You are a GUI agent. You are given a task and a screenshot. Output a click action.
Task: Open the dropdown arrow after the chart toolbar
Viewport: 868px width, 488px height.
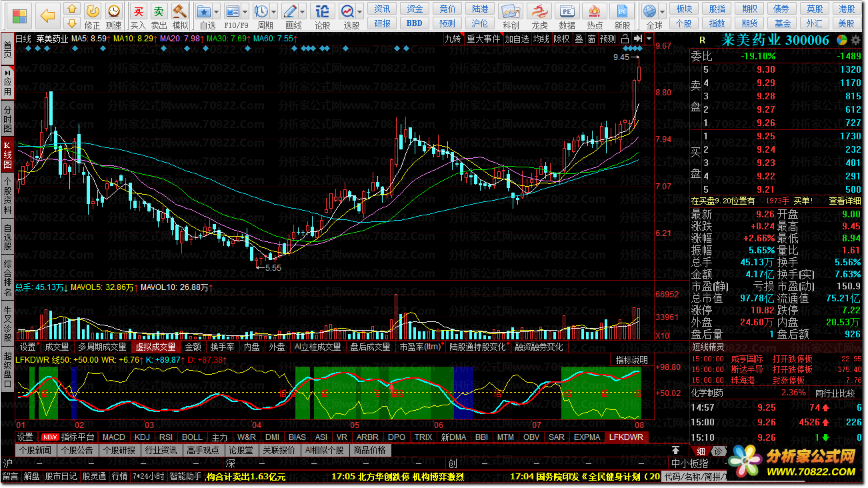click(650, 39)
